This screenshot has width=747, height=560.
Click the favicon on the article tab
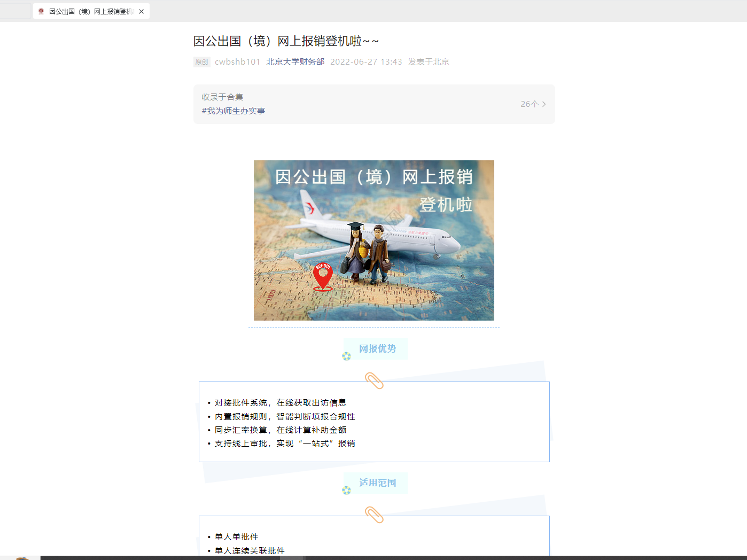coord(41,11)
